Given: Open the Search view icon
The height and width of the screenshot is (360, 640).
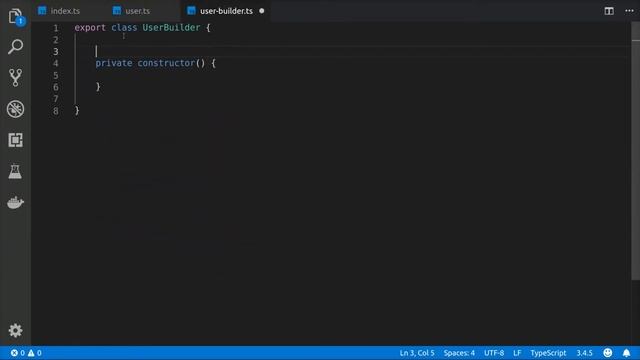Looking at the screenshot, I should (16, 47).
